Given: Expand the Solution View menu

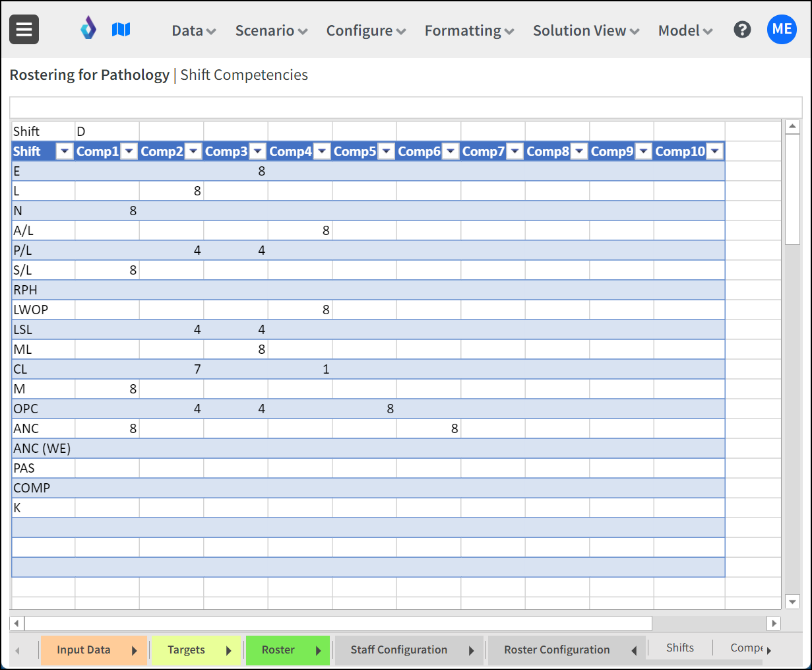Looking at the screenshot, I should pyautogui.click(x=586, y=30).
